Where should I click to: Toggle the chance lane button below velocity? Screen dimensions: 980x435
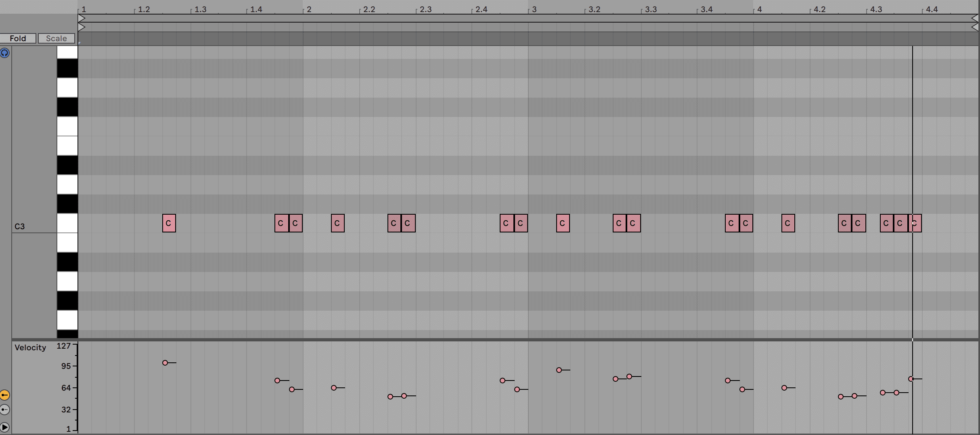(x=5, y=410)
